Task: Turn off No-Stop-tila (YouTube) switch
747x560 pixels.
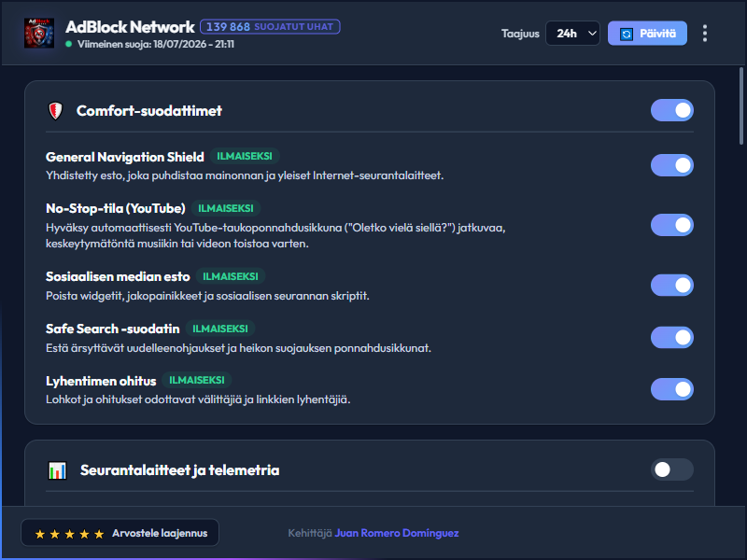Action: [x=671, y=225]
